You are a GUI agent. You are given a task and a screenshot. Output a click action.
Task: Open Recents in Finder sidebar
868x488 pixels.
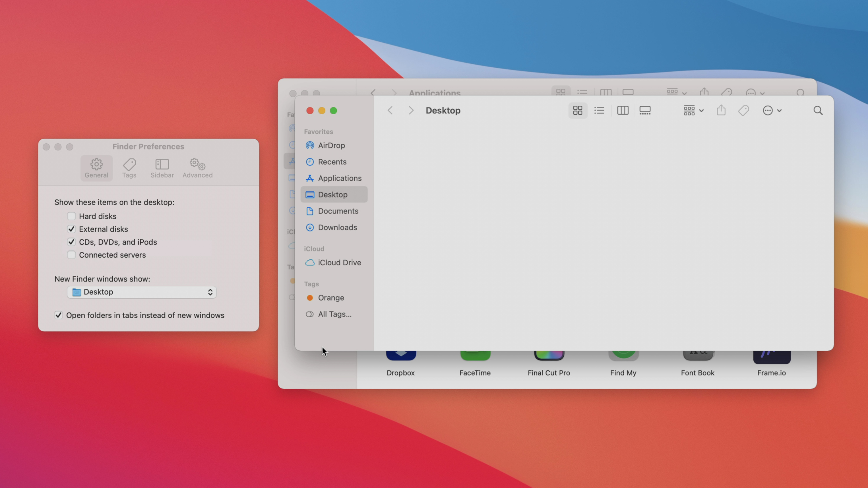[332, 161]
